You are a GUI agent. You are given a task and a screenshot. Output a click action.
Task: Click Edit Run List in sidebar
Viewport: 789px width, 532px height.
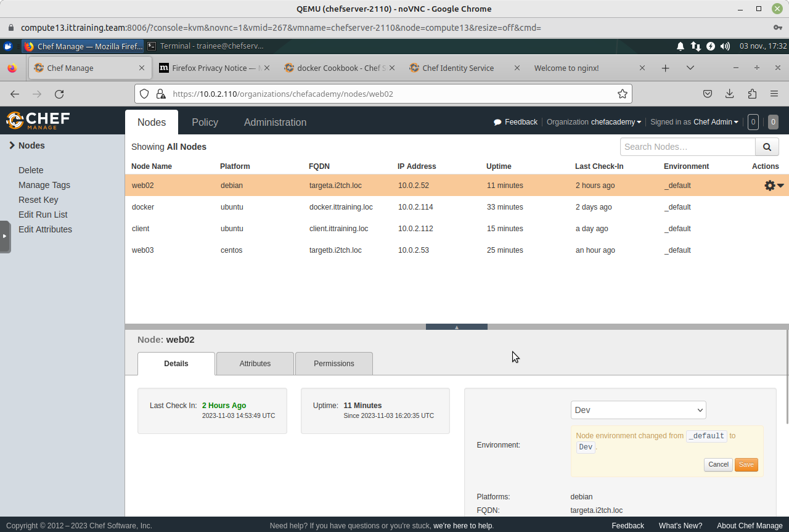pyautogui.click(x=43, y=215)
